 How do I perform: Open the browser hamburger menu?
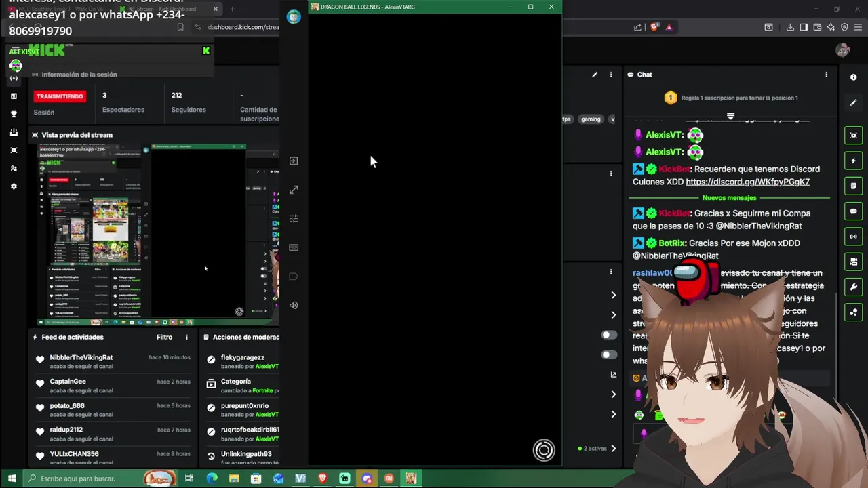tap(857, 27)
